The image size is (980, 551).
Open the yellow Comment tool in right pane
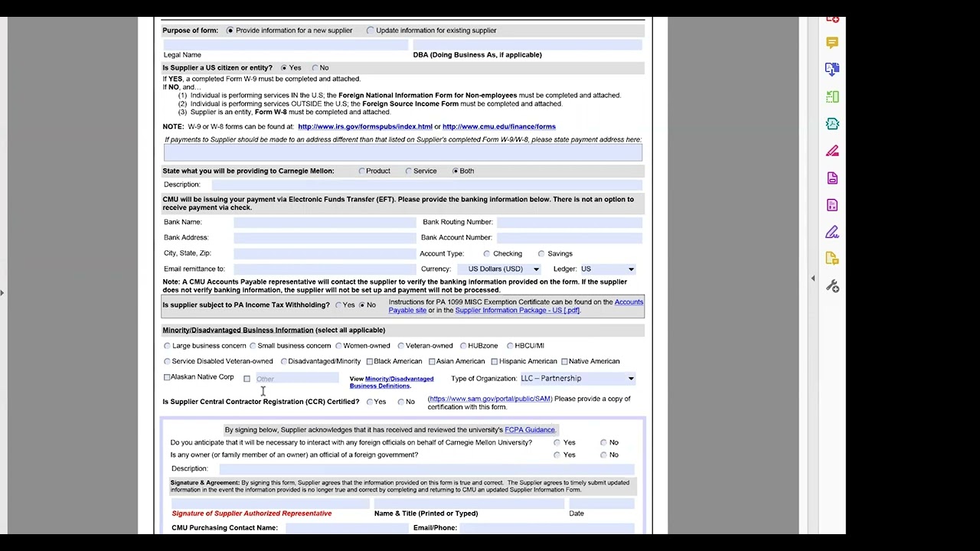click(832, 43)
